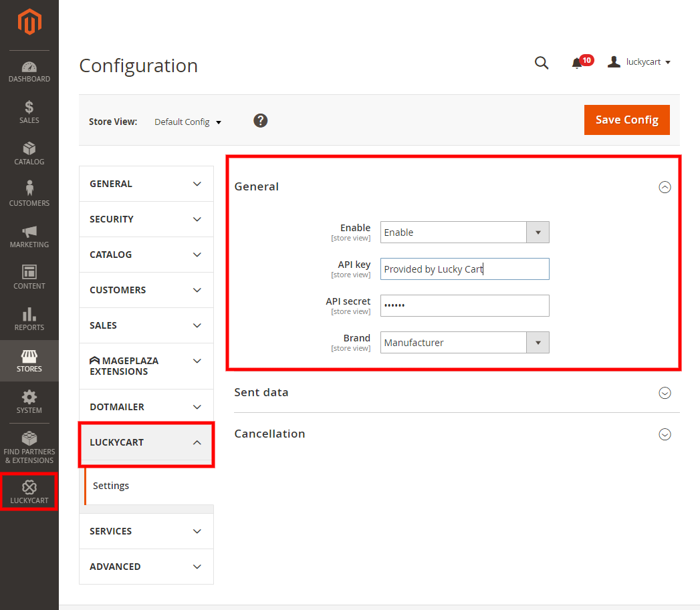The width and height of the screenshot is (700, 610).
Task: Click the Save Config button
Action: point(626,120)
